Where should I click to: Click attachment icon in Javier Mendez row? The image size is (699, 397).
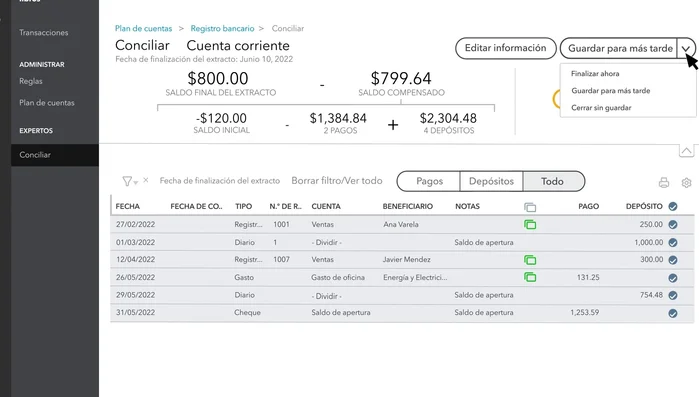[x=530, y=260]
